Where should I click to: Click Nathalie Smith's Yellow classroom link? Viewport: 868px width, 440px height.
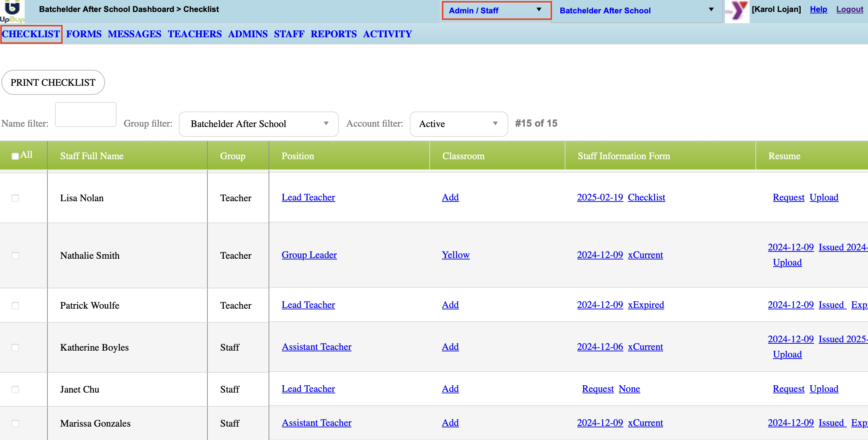click(455, 255)
